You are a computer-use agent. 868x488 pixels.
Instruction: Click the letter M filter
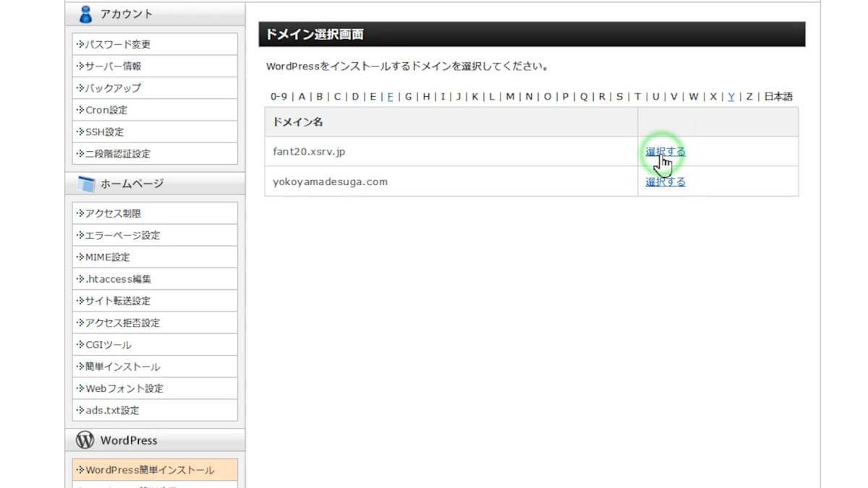510,96
